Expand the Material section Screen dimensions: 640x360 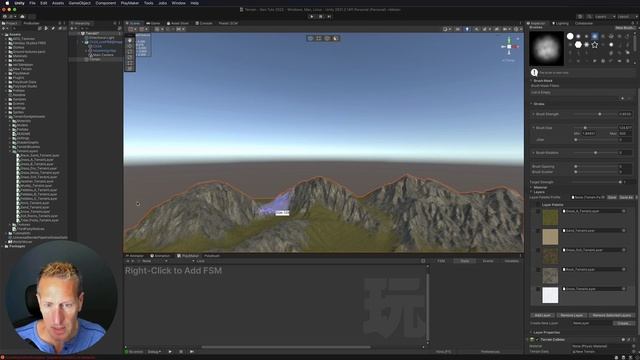(531, 187)
